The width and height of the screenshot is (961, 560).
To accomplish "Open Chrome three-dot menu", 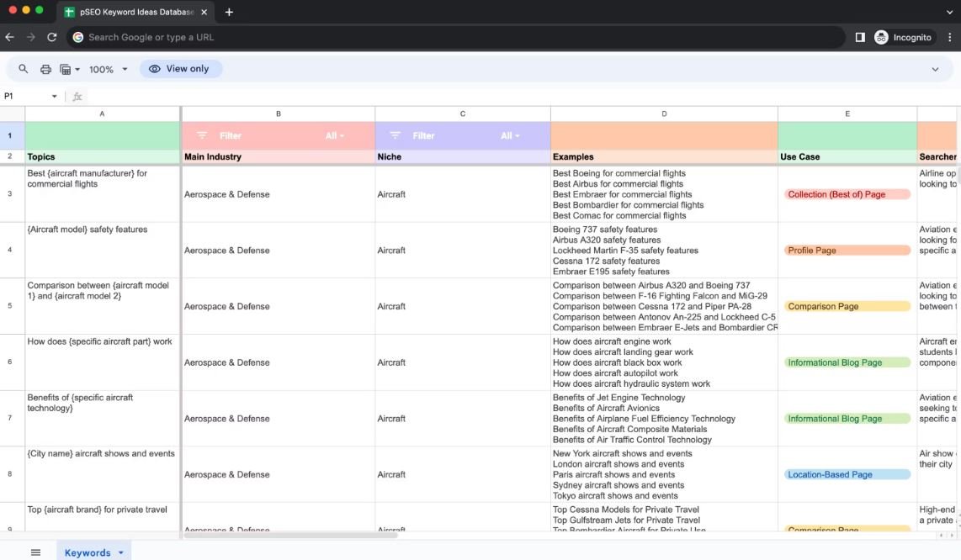I will 949,37.
